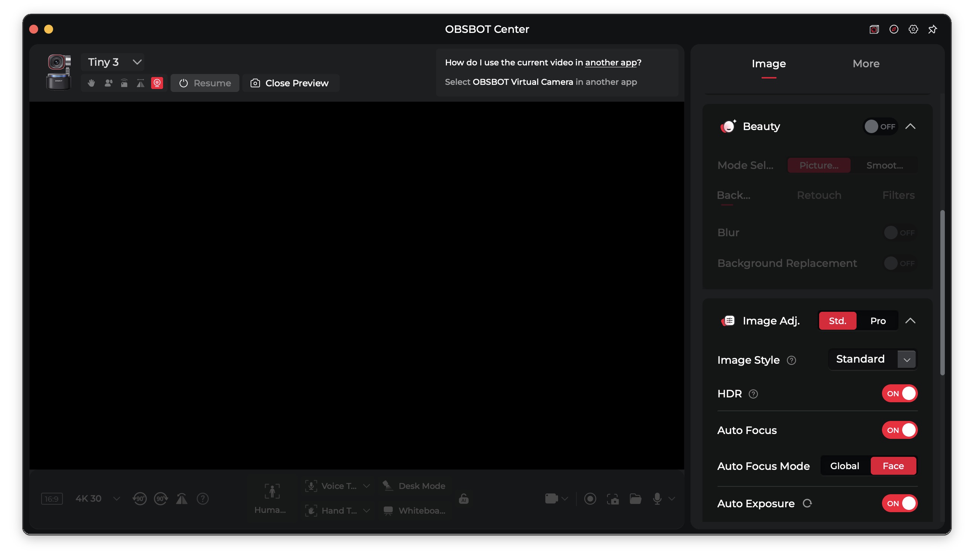Switch Image Adj. to Pro mode
This screenshot has height=560, width=974.
point(877,321)
